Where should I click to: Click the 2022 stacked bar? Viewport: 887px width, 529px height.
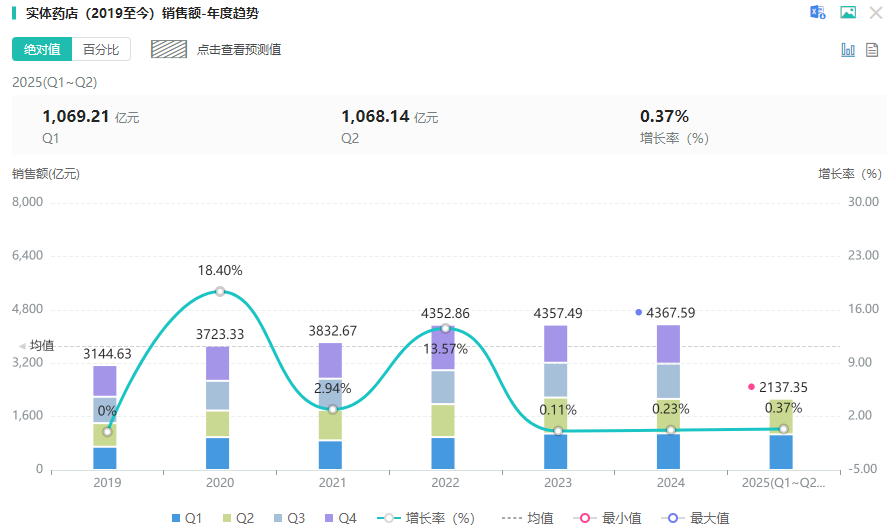point(445,400)
